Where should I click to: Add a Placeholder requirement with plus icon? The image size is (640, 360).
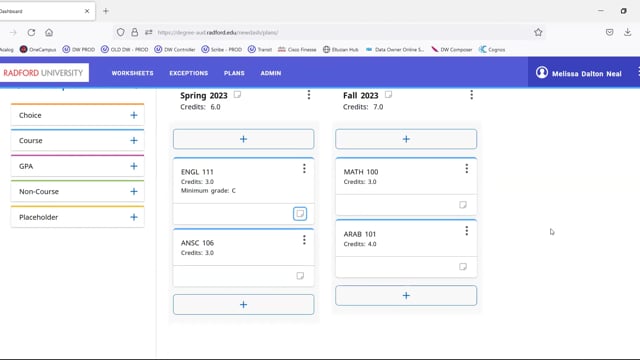pyautogui.click(x=134, y=217)
